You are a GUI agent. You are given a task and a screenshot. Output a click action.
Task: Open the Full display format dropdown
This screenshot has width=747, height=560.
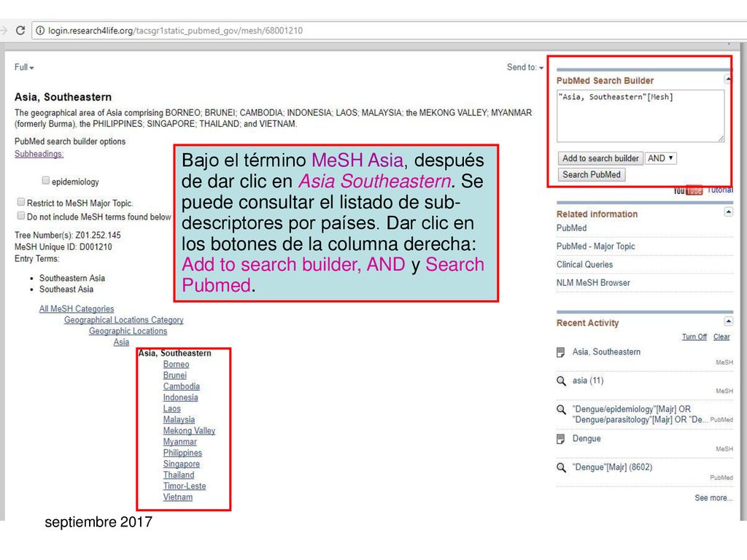[x=24, y=67]
